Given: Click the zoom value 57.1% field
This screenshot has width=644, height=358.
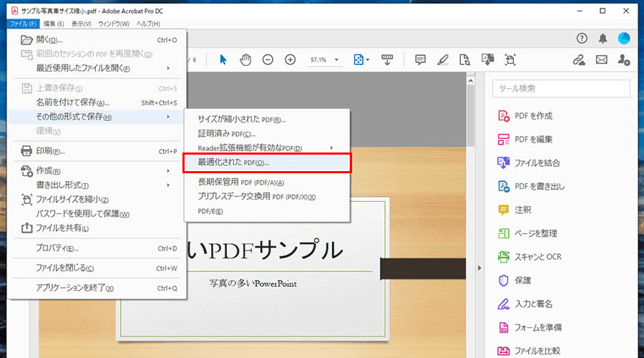Looking at the screenshot, I should [318, 60].
